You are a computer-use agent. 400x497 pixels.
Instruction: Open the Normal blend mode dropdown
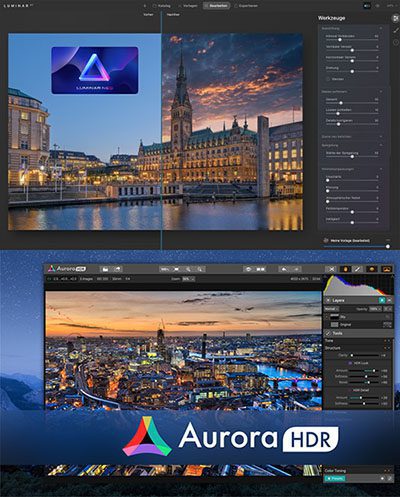pos(331,309)
